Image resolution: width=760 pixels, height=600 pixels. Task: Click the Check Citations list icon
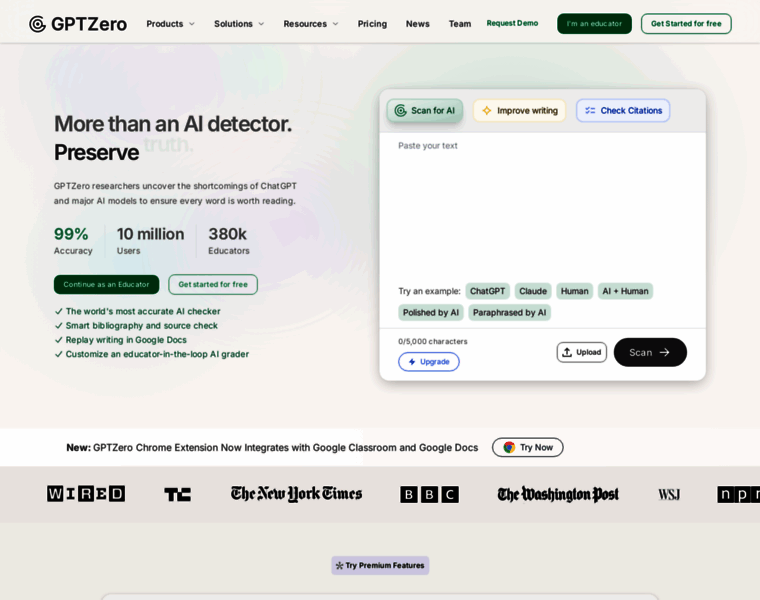(590, 111)
